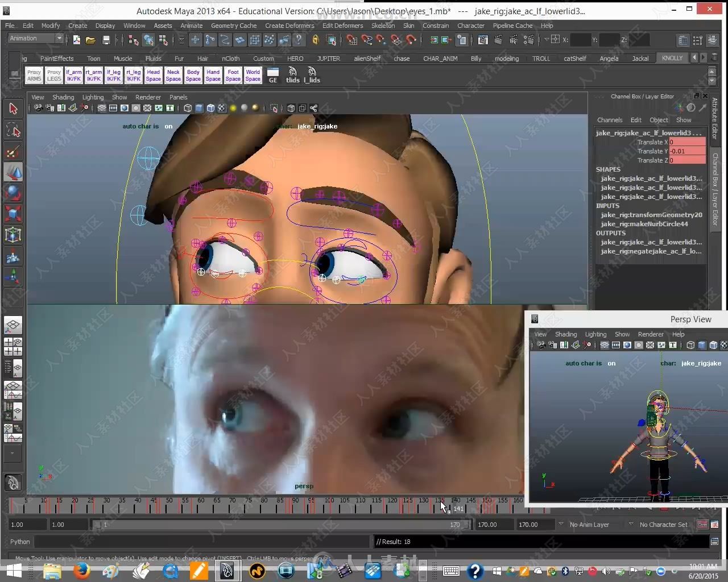Toggle use all lights yellow sphere icon
This screenshot has height=582, width=728.
click(233, 108)
